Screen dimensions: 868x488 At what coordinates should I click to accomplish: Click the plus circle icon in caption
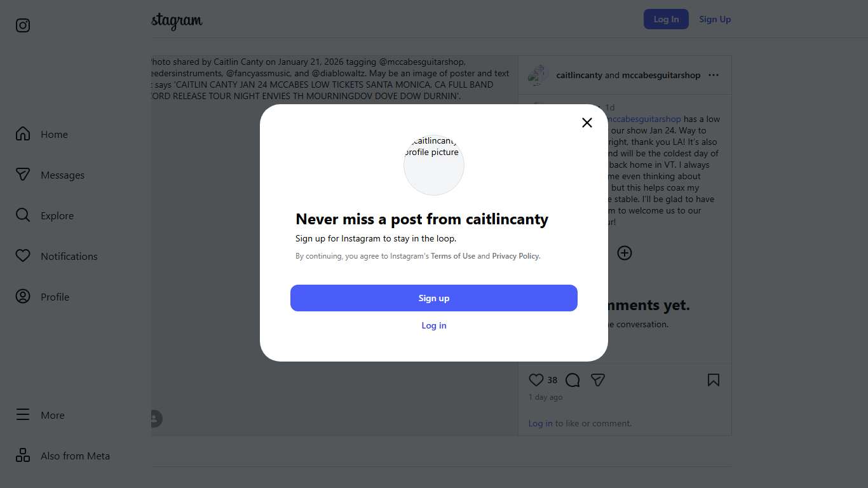point(625,253)
